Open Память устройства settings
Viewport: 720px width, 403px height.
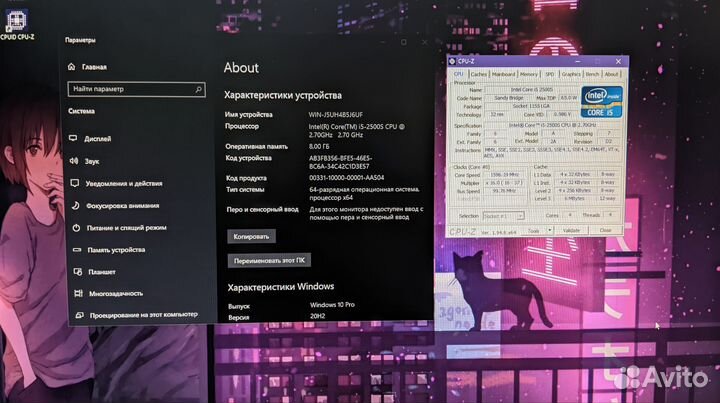(x=116, y=250)
